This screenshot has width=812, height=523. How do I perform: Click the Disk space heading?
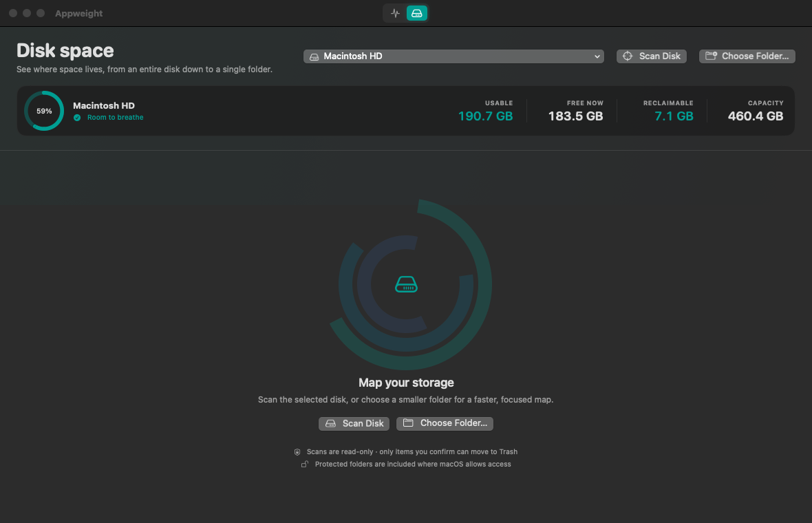[65, 51]
